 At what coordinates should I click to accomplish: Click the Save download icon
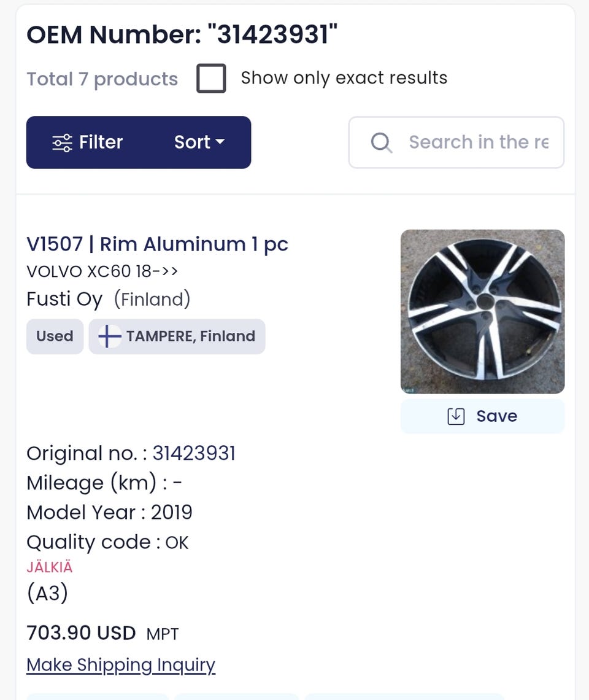pos(456,416)
